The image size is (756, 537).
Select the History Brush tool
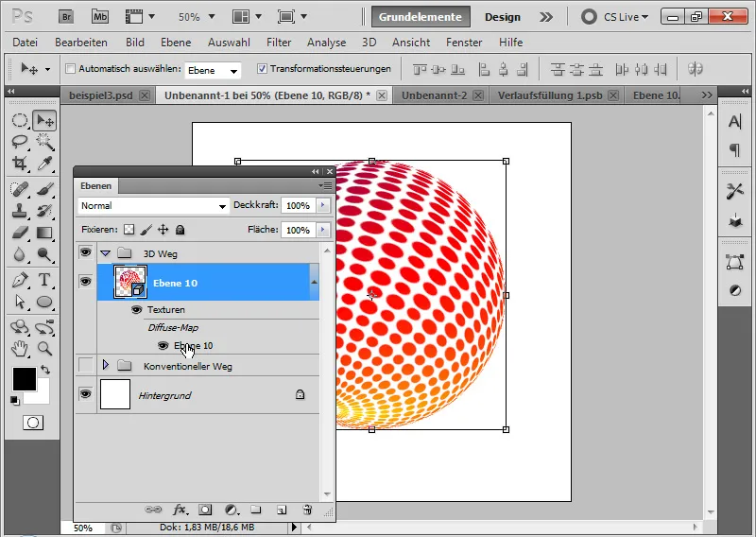44,211
